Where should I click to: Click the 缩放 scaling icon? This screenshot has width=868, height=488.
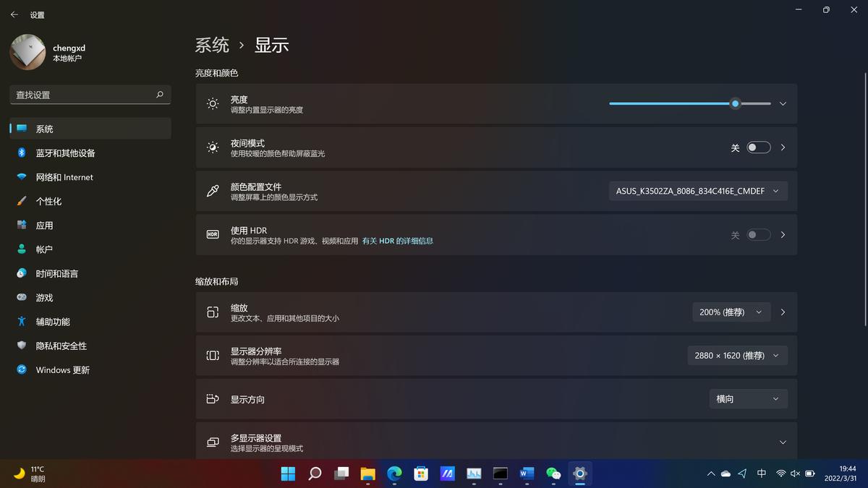click(212, 312)
